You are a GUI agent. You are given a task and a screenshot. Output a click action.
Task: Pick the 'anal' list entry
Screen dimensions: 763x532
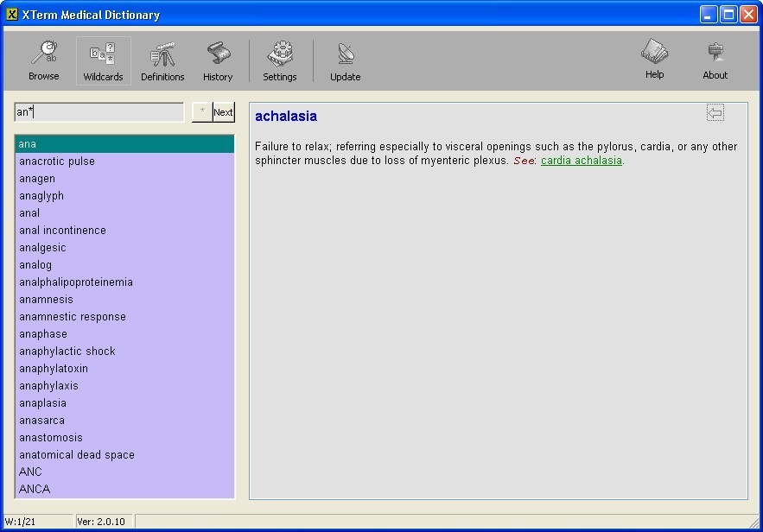tap(124, 213)
